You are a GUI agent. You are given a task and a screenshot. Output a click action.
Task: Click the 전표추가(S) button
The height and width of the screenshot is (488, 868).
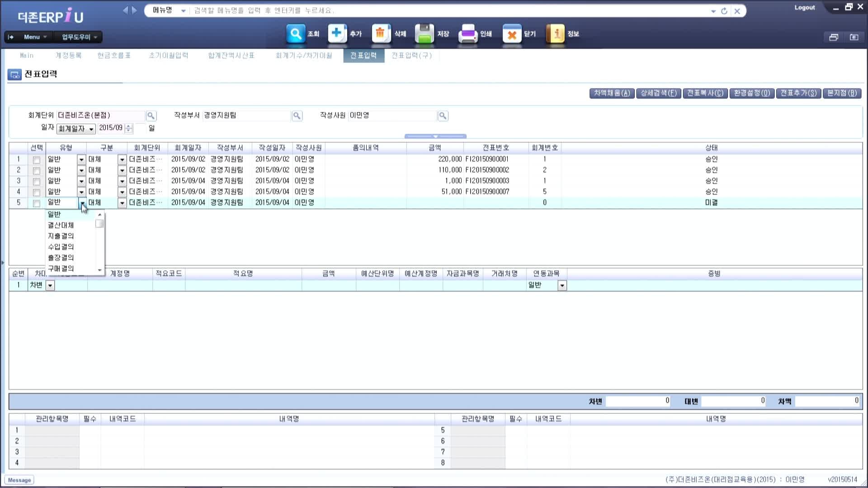(x=799, y=93)
